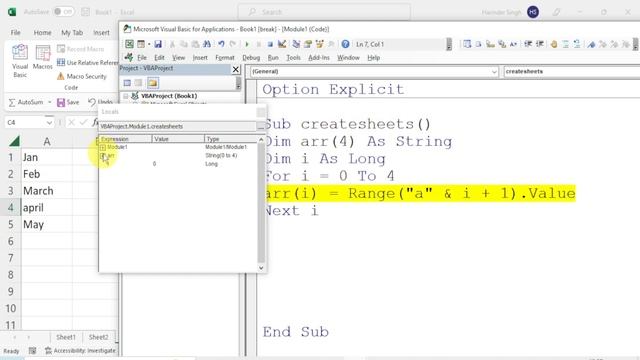Image resolution: width=640 pixels, height=360 pixels.
Task: Click the Complete Word icon
Action: click(x=513, y=44)
